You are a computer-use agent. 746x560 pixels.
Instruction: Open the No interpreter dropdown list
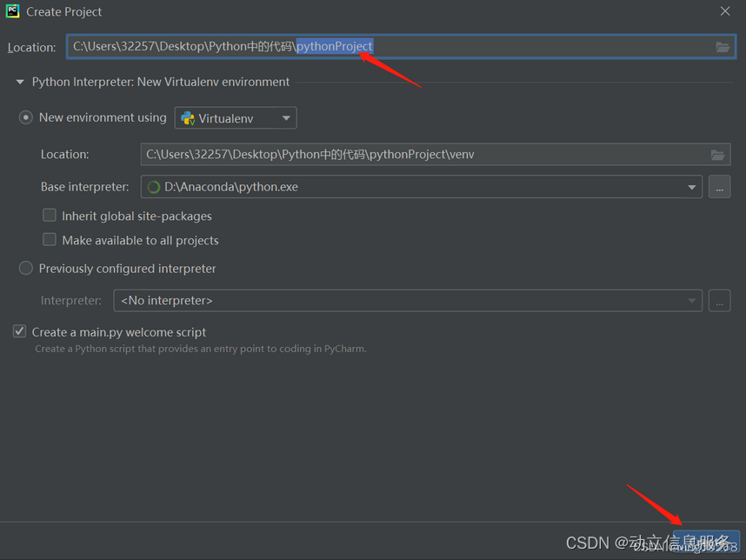(x=408, y=301)
